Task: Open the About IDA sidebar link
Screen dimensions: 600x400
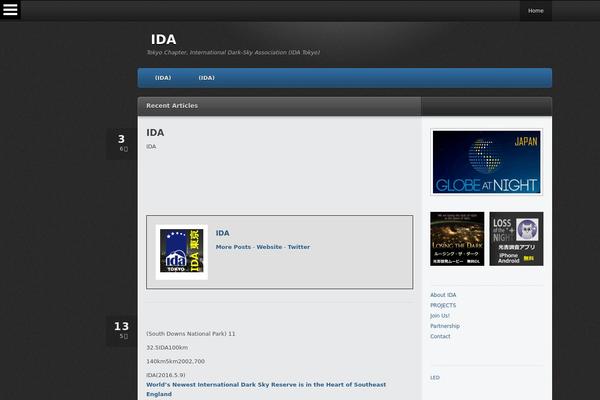Action: tap(443, 295)
